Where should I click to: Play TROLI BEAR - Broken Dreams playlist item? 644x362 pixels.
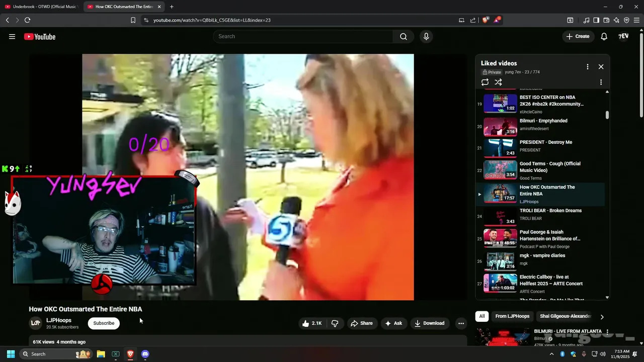[x=540, y=216]
